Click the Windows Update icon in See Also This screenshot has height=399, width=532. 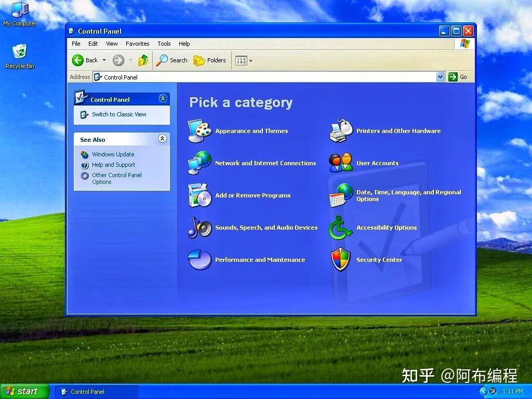pyautogui.click(x=85, y=154)
